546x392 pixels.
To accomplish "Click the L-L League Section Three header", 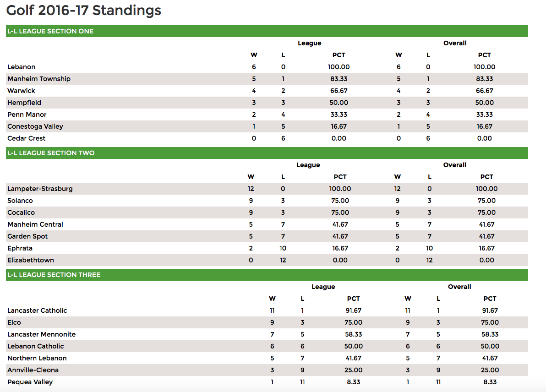I will click(x=267, y=275).
